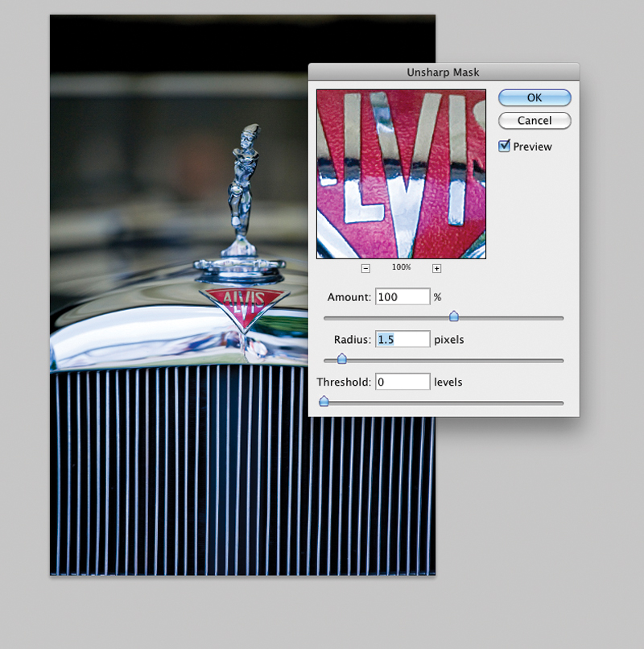This screenshot has height=649, width=644.
Task: Zoom out preview with minus icon
Action: [x=365, y=269]
